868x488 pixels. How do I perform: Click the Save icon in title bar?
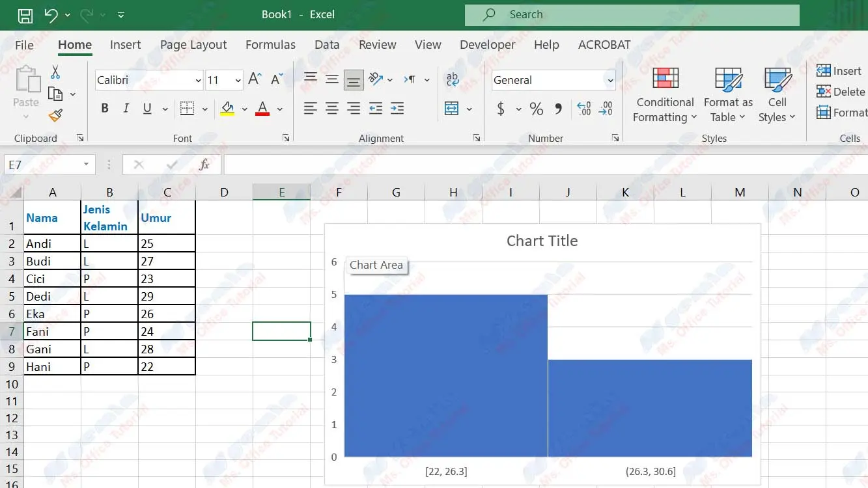25,15
